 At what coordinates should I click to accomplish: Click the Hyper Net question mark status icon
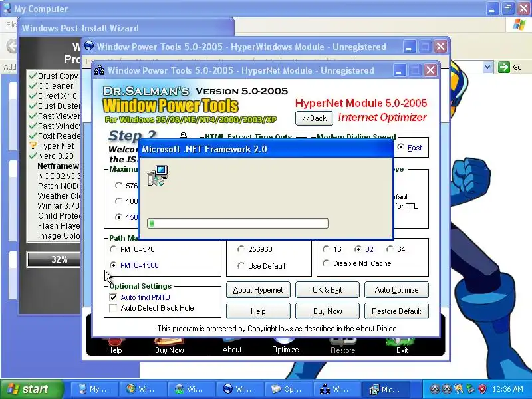pyautogui.click(x=33, y=146)
